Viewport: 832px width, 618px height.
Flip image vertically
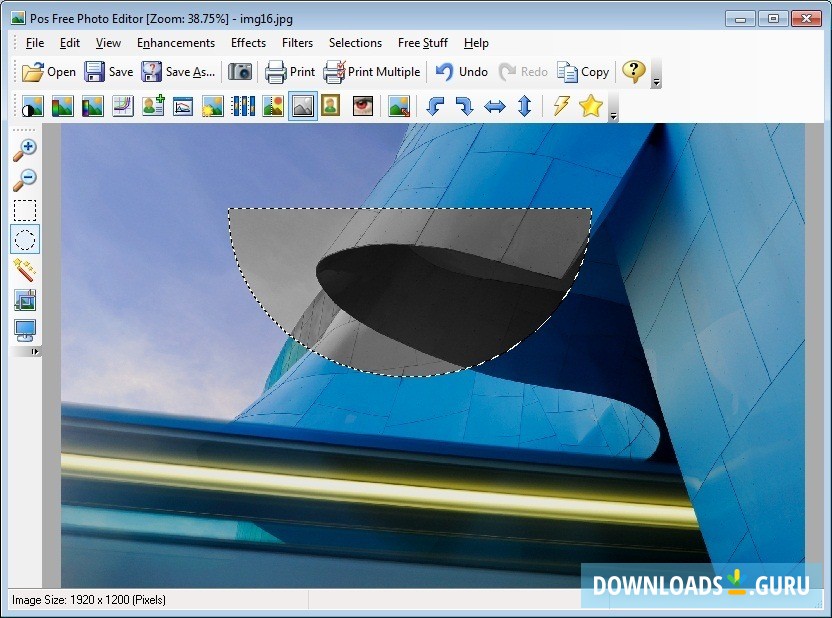point(525,106)
